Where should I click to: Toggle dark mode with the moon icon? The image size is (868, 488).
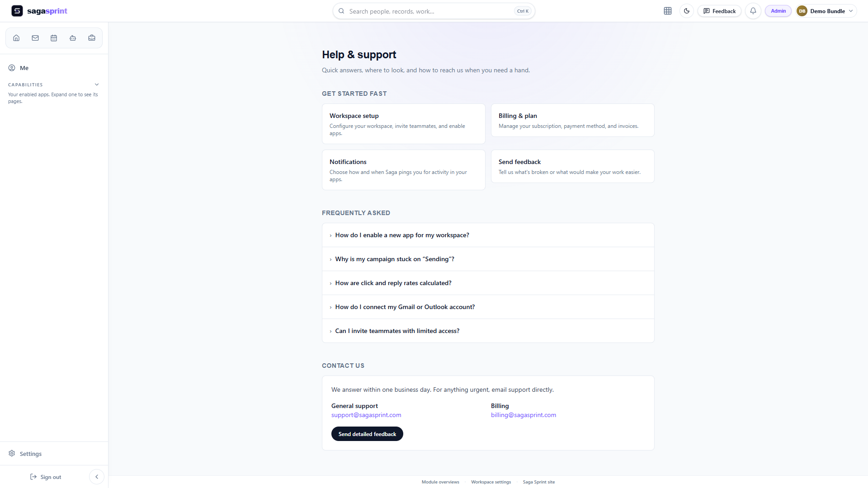click(687, 11)
